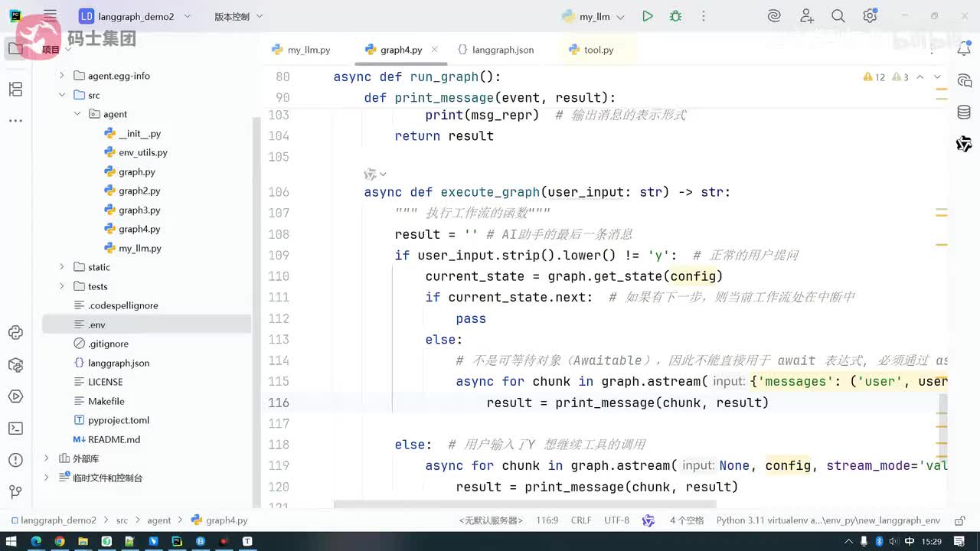This screenshot has width=980, height=551.
Task: Show more tool windows via the three-dot icon
Action: pyautogui.click(x=15, y=121)
